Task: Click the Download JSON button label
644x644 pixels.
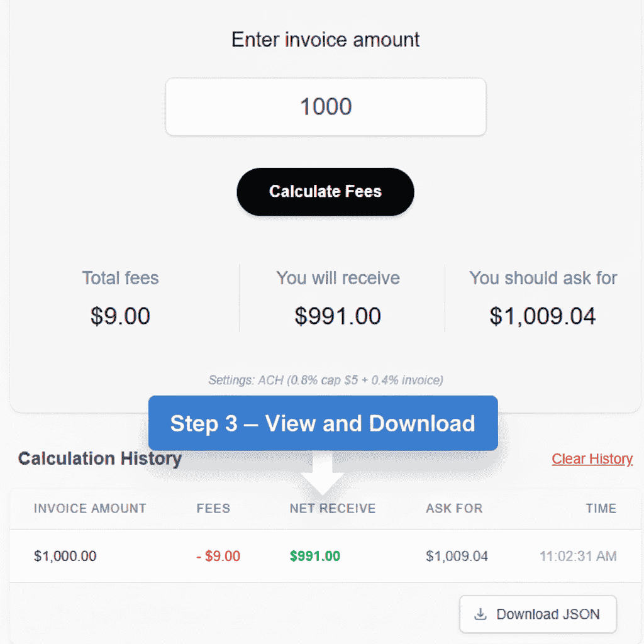Action: tap(548, 614)
